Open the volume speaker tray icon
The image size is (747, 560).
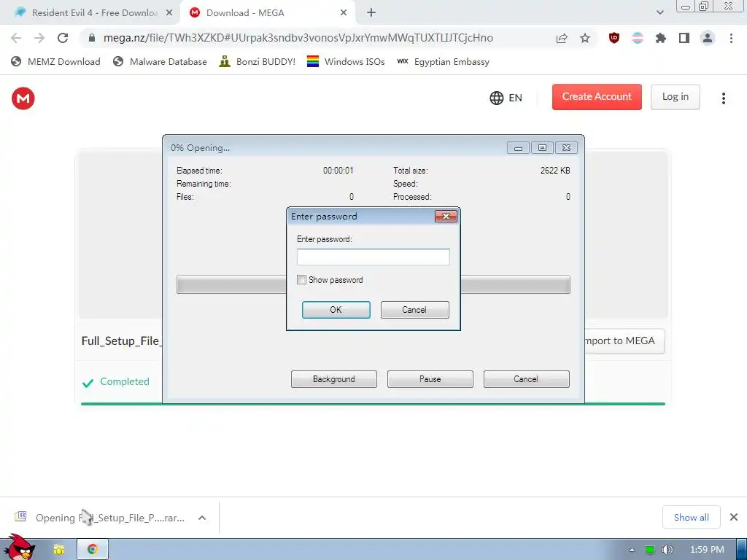tap(667, 550)
